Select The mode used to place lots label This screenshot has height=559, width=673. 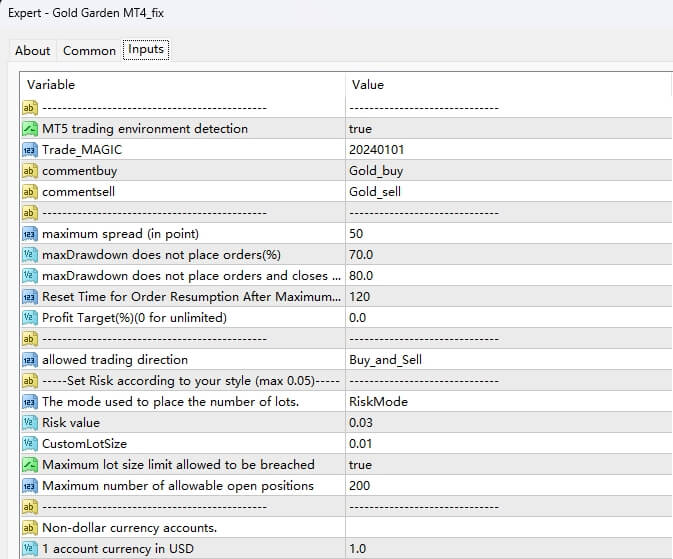[x=170, y=401]
